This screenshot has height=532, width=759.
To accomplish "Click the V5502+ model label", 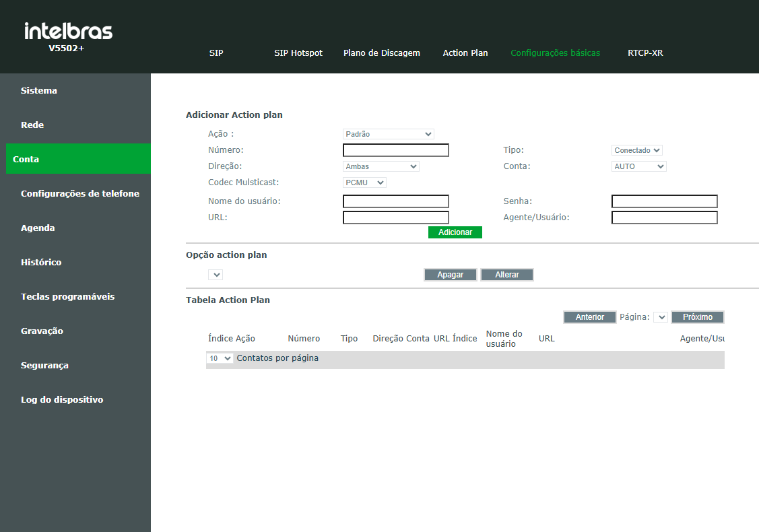I will (x=66, y=48).
